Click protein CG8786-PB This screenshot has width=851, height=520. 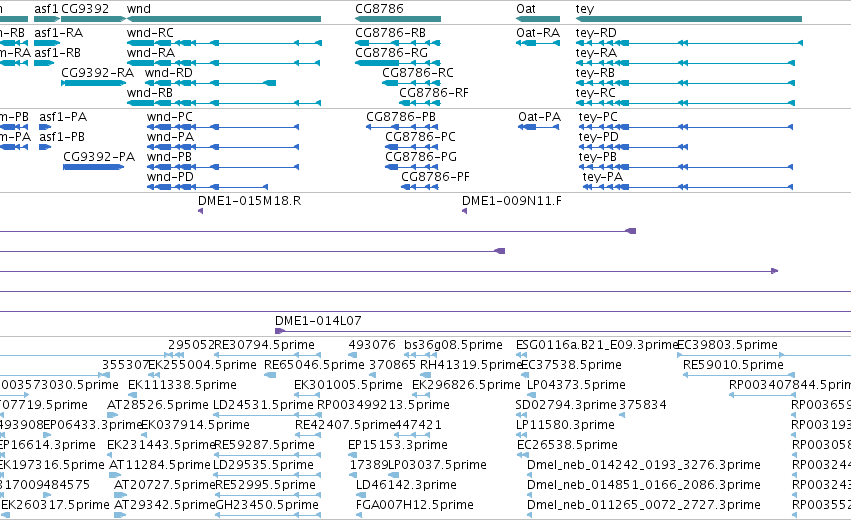pyautogui.click(x=401, y=117)
